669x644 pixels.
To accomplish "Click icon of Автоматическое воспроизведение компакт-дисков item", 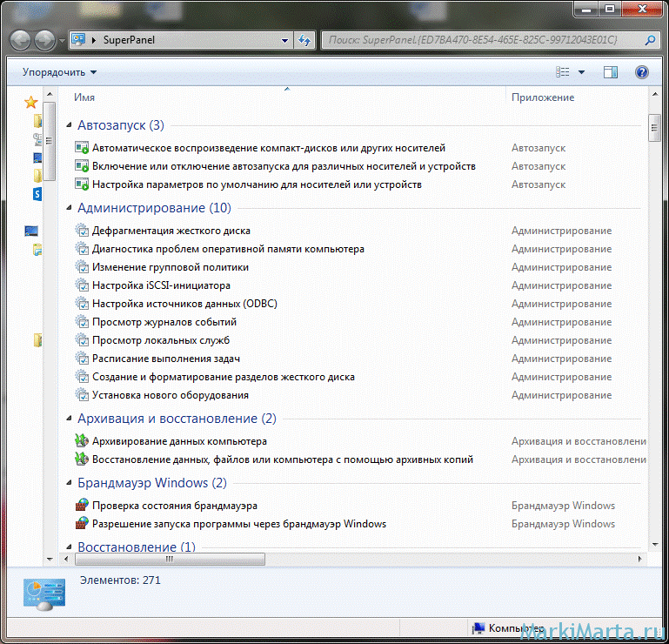I will click(x=82, y=148).
